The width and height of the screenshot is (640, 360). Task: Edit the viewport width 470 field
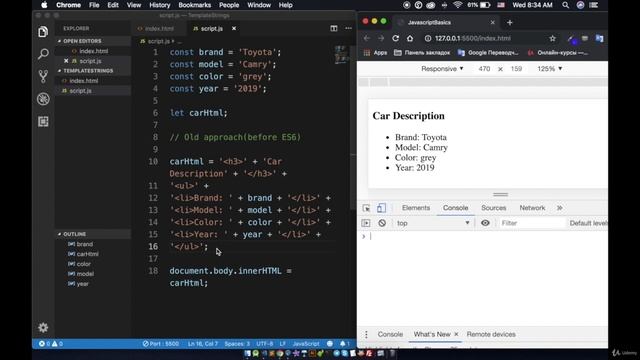pyautogui.click(x=484, y=69)
